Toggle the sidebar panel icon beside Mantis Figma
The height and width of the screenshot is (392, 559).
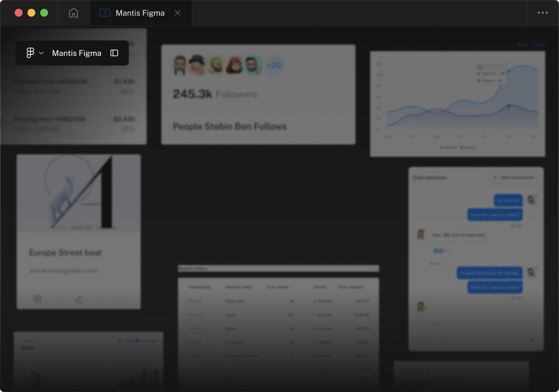114,52
